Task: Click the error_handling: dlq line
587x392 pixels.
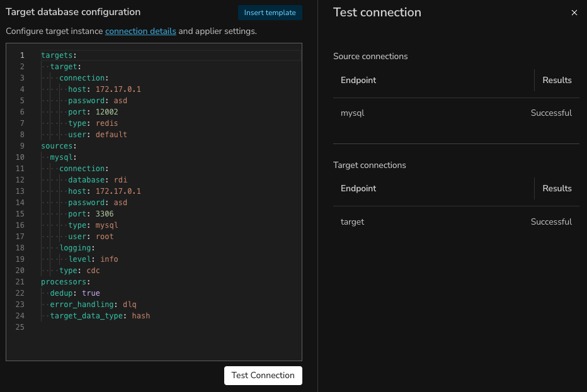Action: [x=93, y=305]
